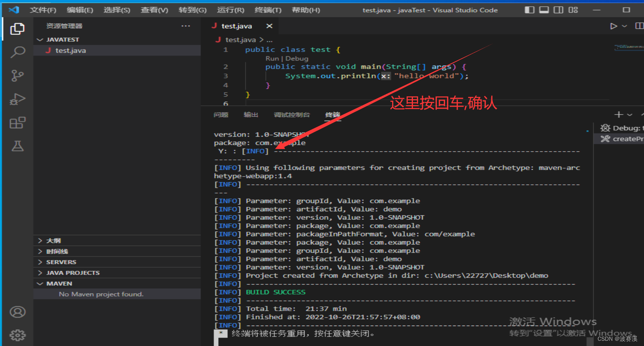The height and width of the screenshot is (346, 644).
Task: Open explorer panel more actions (…)
Action: click(185, 26)
